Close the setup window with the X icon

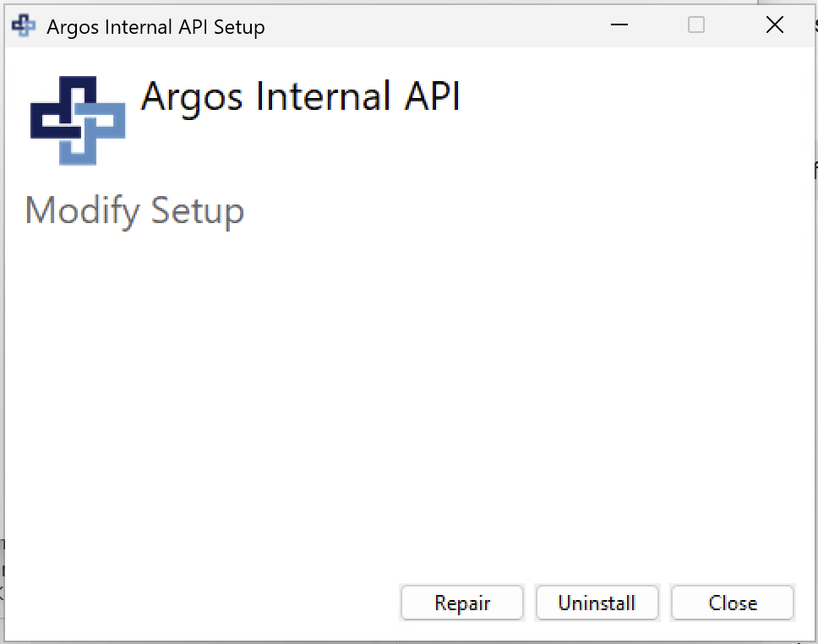[774, 25]
